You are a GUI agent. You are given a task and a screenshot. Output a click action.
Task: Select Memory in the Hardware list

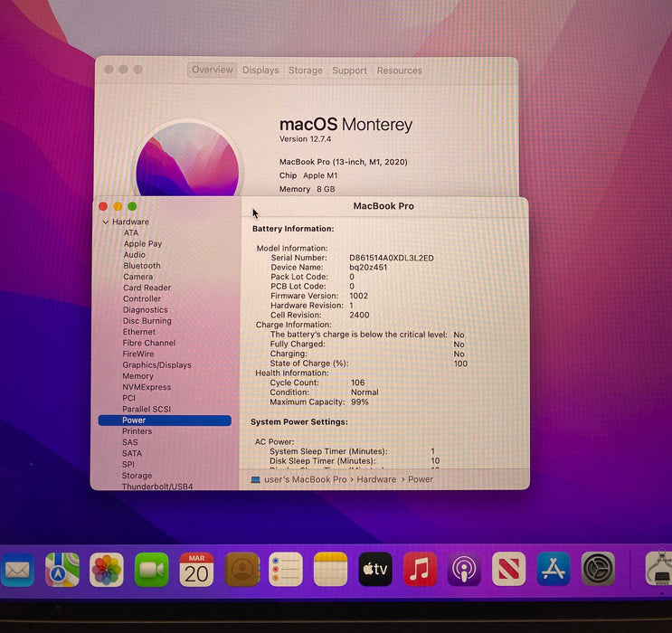click(x=138, y=376)
